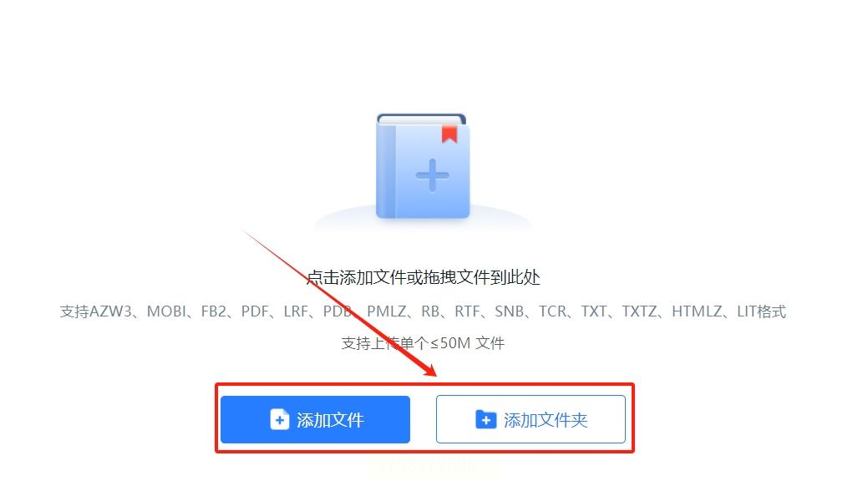Image resolution: width=868 pixels, height=486 pixels.
Task: Click the TXTZ format label
Action: click(639, 311)
